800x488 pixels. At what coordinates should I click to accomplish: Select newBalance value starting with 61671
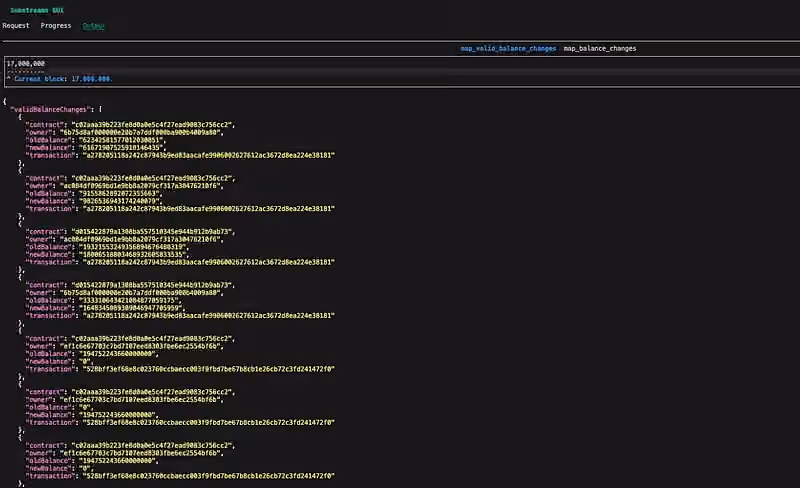pyautogui.click(x=120, y=148)
